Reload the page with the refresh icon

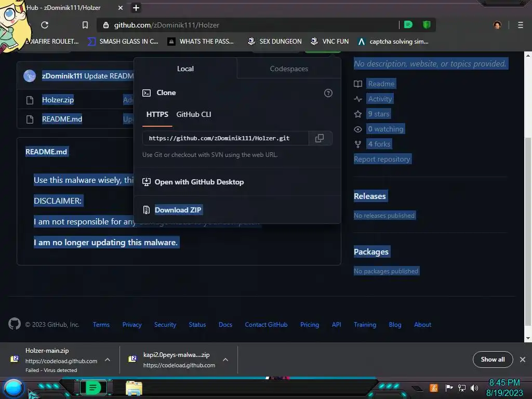(x=45, y=25)
